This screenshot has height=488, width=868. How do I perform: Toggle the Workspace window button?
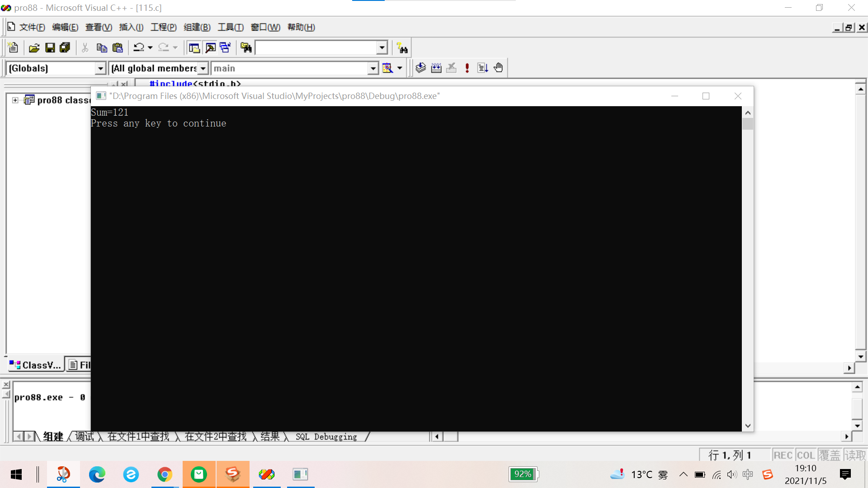[x=194, y=47]
